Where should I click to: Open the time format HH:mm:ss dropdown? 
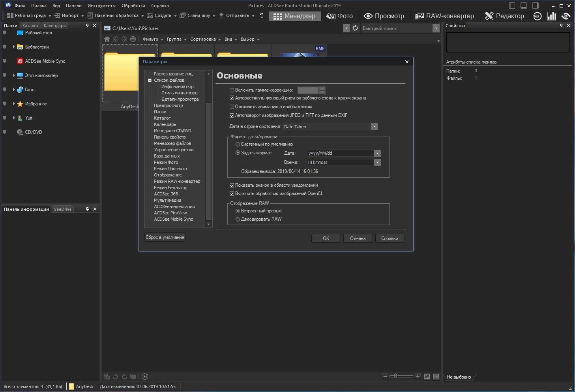(377, 162)
